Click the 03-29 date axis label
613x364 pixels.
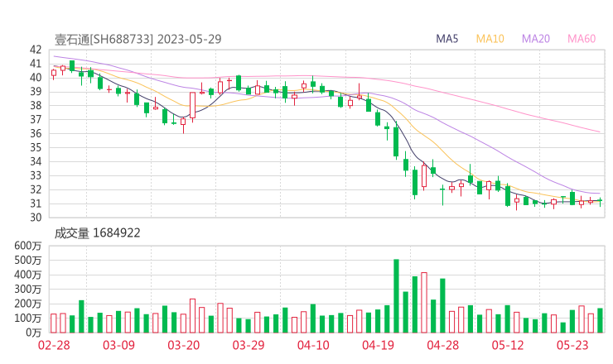pyautogui.click(x=249, y=345)
